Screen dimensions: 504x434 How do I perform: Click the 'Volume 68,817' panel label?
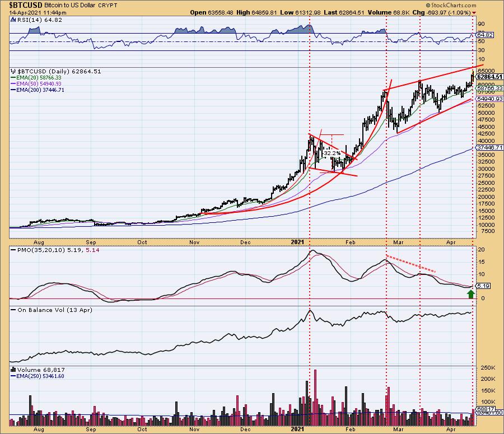(41, 370)
